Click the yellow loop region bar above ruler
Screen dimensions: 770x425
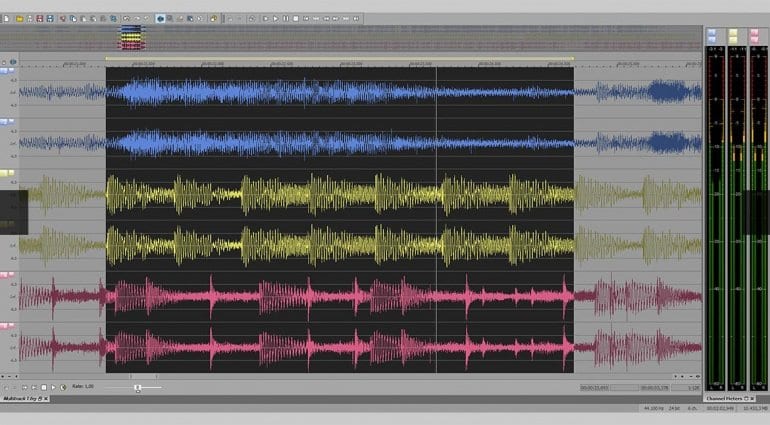[x=339, y=58]
